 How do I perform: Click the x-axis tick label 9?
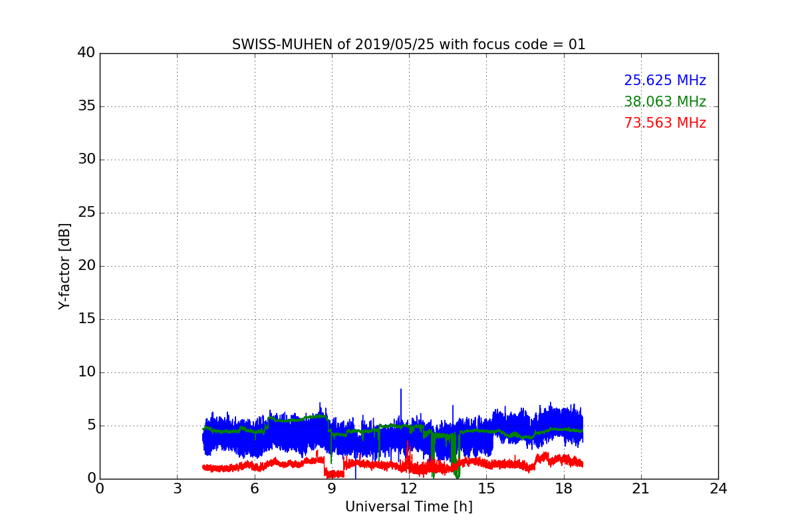(x=332, y=488)
